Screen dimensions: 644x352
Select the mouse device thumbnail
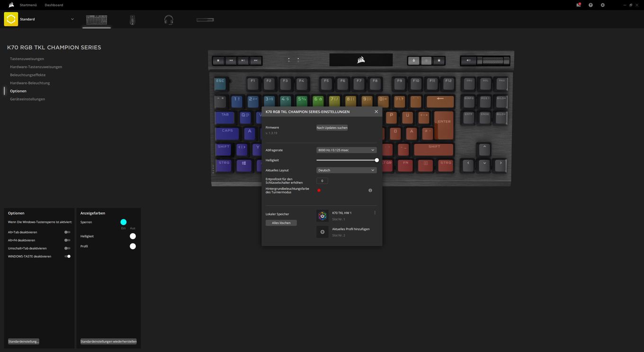[x=132, y=20]
